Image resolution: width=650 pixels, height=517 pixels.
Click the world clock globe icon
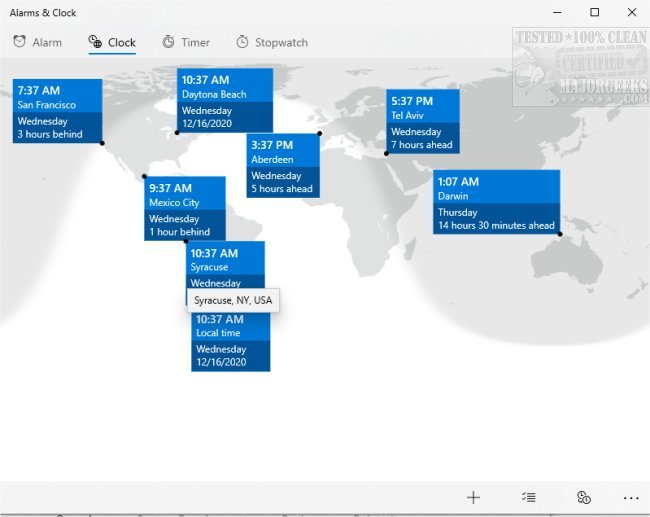[95, 41]
